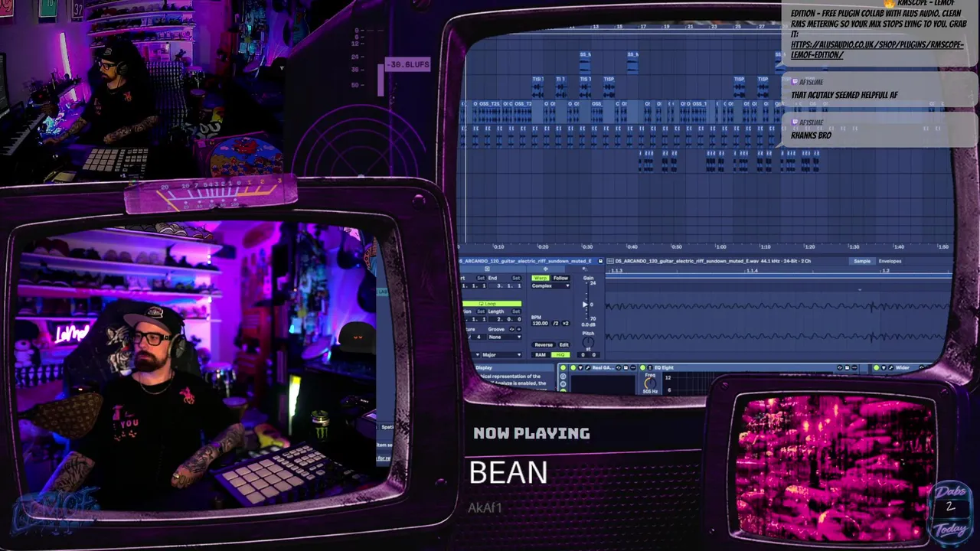The image size is (980, 551).
Task: Click the -30.6LUFS loudness readout
Action: 408,64
